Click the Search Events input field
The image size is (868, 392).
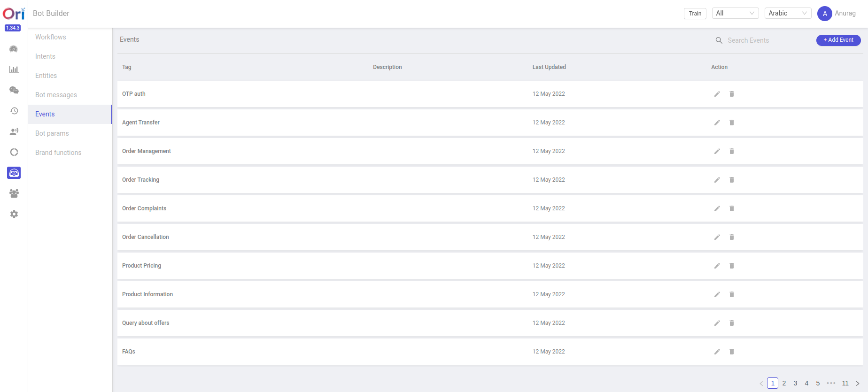click(766, 40)
